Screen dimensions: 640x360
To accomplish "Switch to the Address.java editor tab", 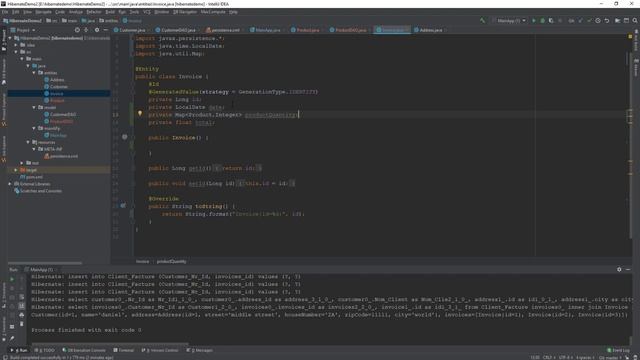I will coord(429,30).
